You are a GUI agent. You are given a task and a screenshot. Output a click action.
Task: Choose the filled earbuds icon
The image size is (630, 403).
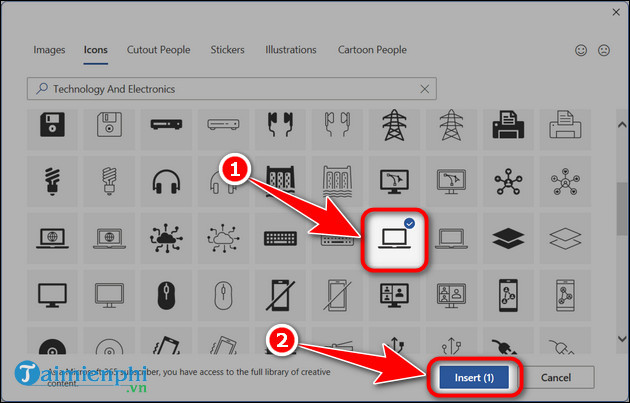279,125
